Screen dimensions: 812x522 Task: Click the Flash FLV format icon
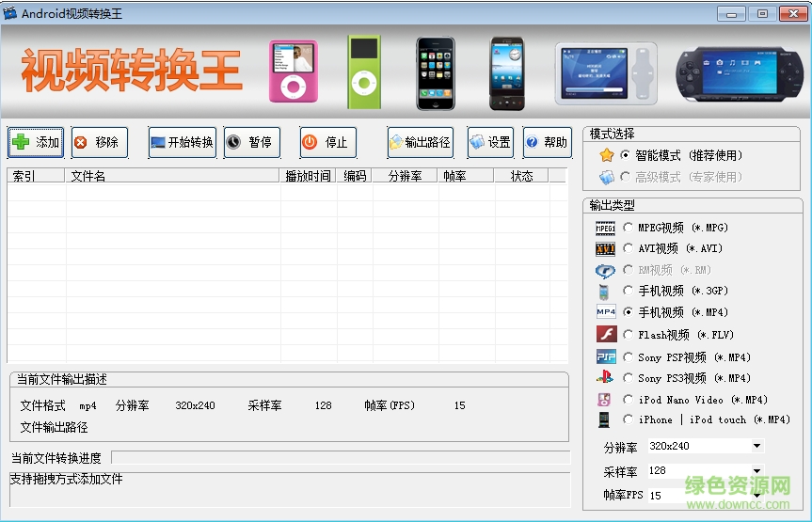coord(606,334)
